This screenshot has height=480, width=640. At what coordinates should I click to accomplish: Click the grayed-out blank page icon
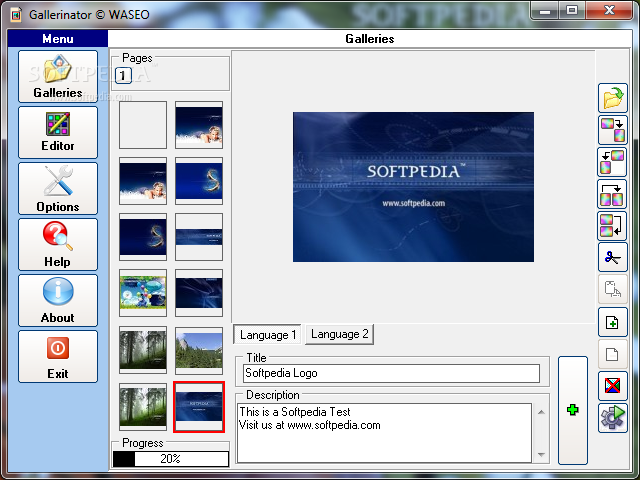coord(613,354)
